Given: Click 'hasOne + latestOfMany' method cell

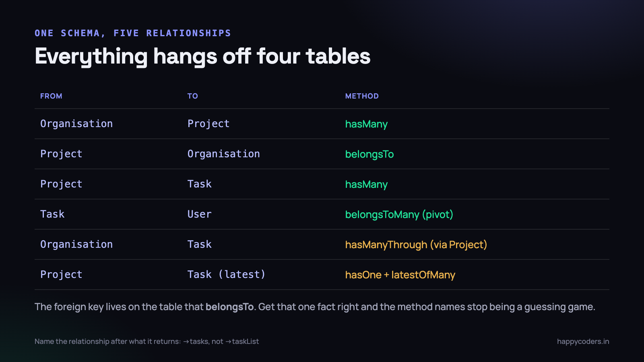Looking at the screenshot, I should (400, 275).
